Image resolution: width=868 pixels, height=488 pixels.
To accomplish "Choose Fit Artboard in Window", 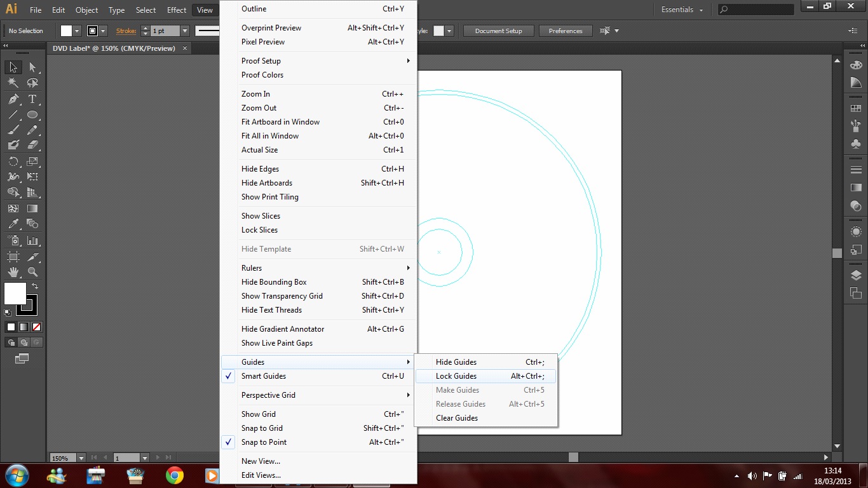I will [319, 122].
